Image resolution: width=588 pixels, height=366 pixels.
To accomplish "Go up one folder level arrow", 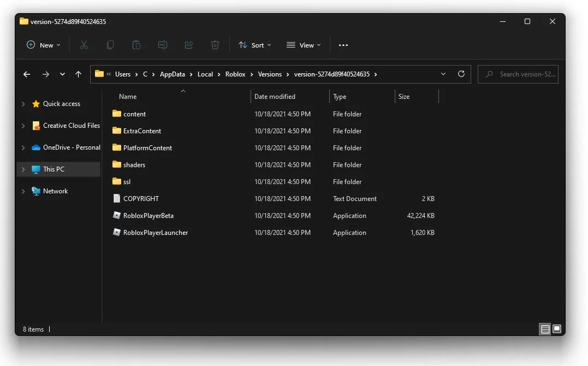I will [78, 74].
